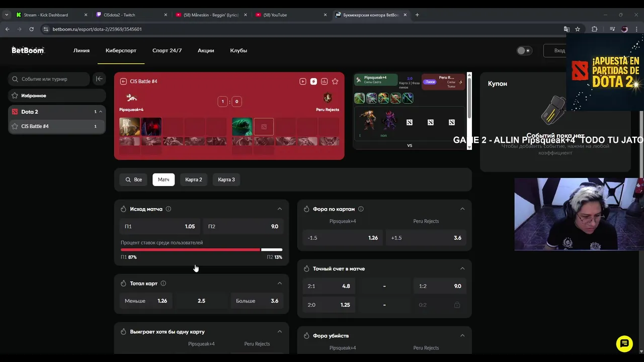
Task: Switch to the Stream - Kick Dashboard tab
Action: [x=52, y=15]
